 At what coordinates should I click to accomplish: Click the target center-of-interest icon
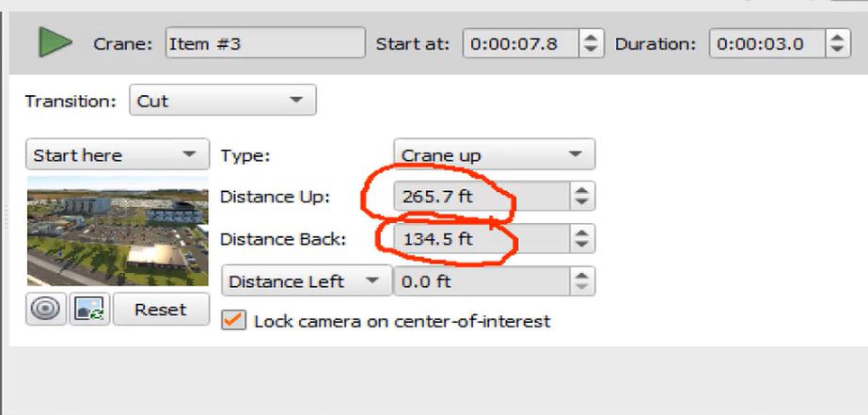tap(46, 310)
